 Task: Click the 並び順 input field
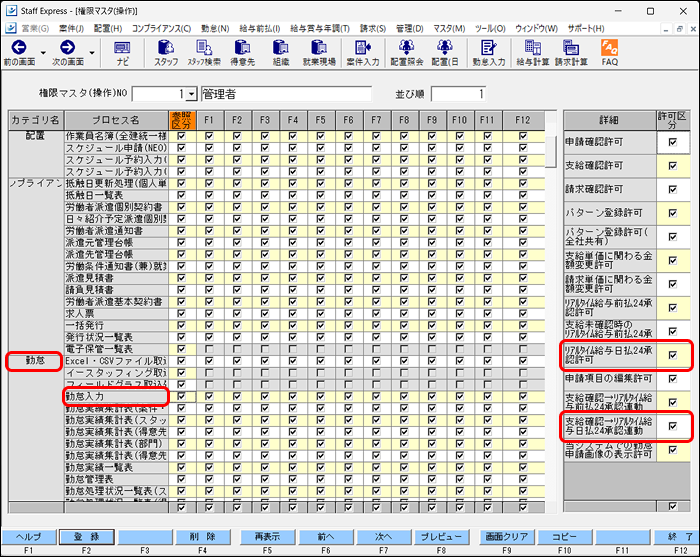point(458,94)
